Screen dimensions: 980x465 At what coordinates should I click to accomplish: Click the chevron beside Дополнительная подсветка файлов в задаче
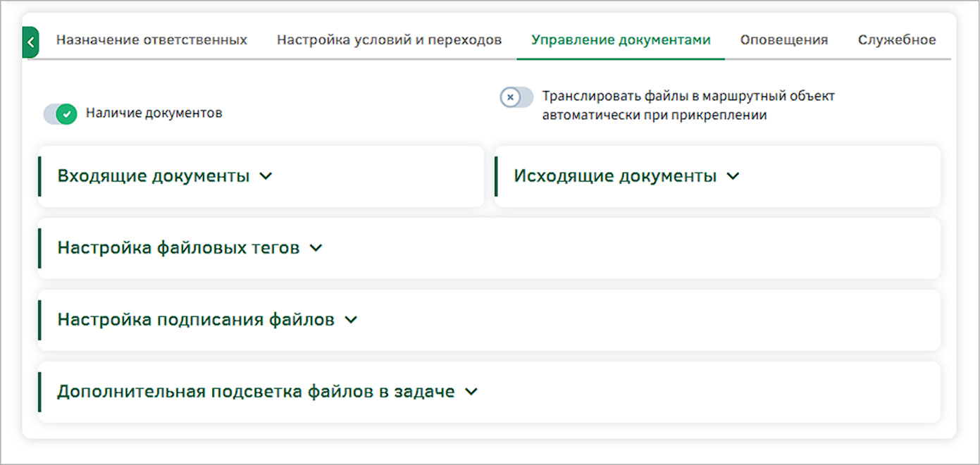[x=471, y=392]
